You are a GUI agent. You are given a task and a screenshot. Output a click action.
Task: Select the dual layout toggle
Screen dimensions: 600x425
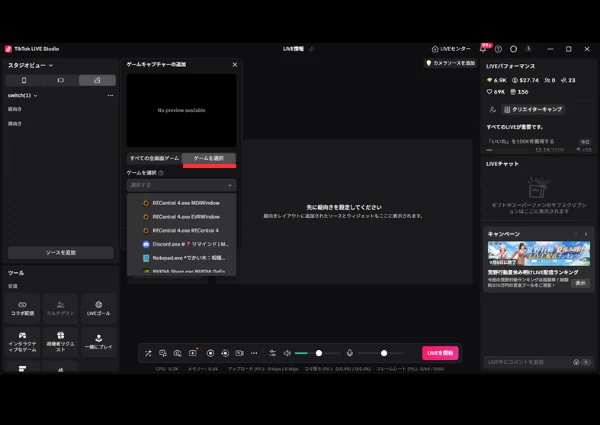(97, 80)
